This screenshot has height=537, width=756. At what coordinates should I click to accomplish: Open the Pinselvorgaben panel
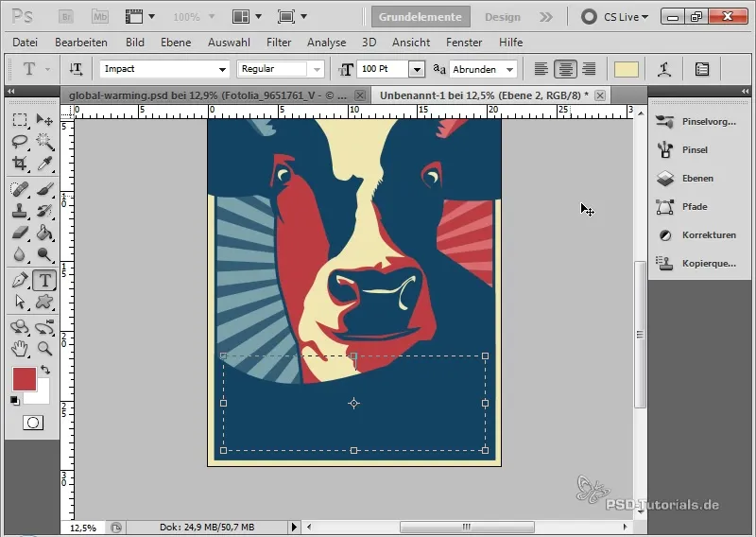(x=697, y=122)
